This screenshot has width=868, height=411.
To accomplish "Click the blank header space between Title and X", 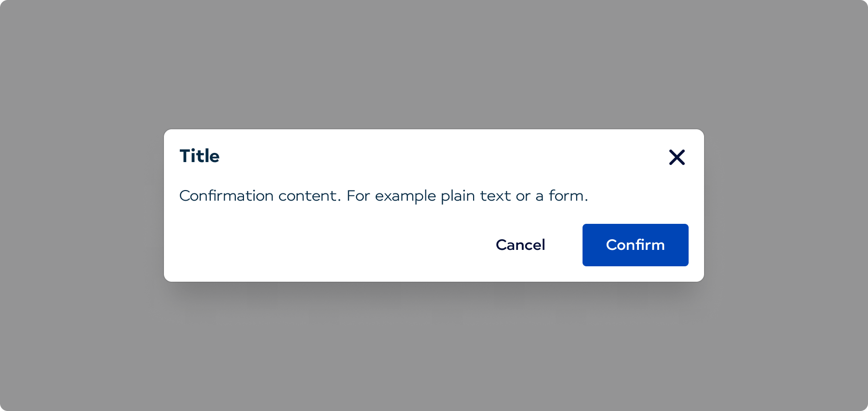I will coord(434,156).
